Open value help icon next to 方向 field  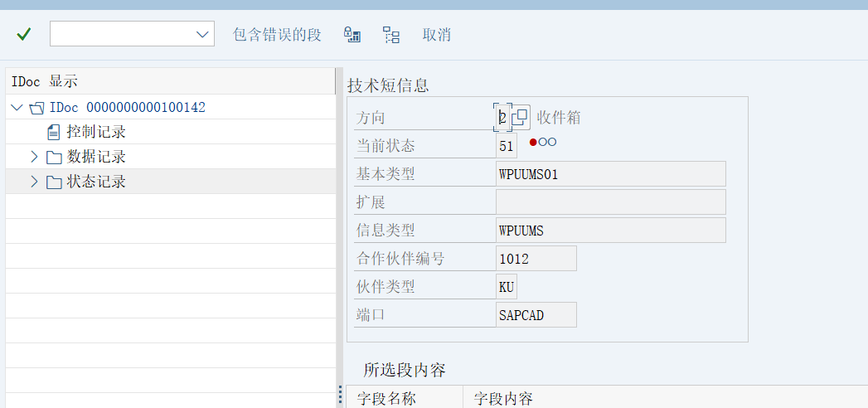(x=521, y=118)
